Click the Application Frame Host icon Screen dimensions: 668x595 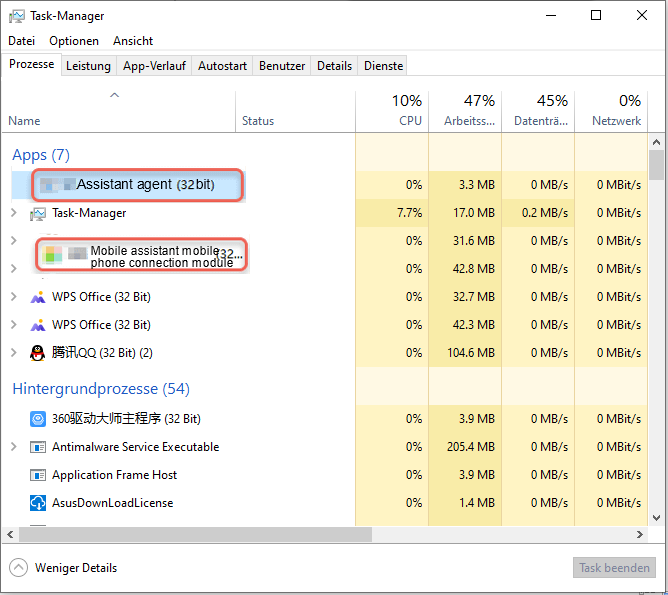pyautogui.click(x=38, y=475)
